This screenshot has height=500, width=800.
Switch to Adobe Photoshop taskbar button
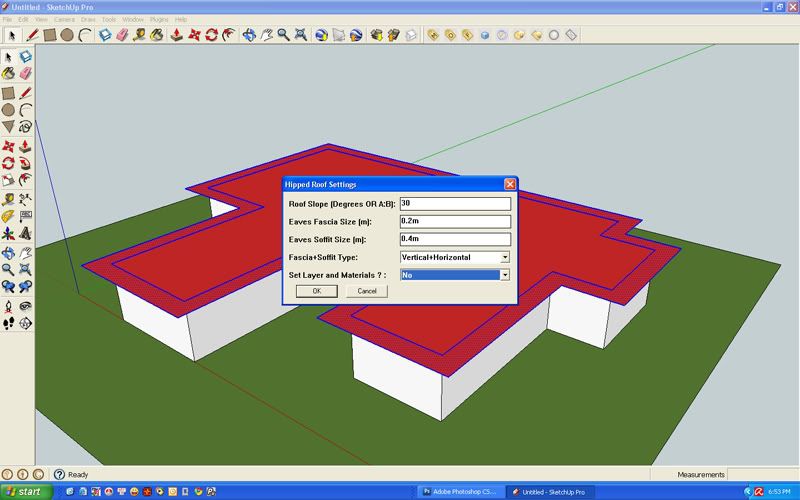[x=461, y=492]
